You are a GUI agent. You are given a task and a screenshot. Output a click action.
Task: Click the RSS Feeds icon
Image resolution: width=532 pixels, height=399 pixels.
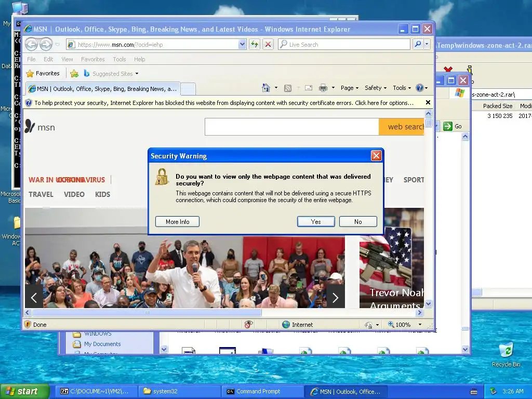tap(288, 88)
